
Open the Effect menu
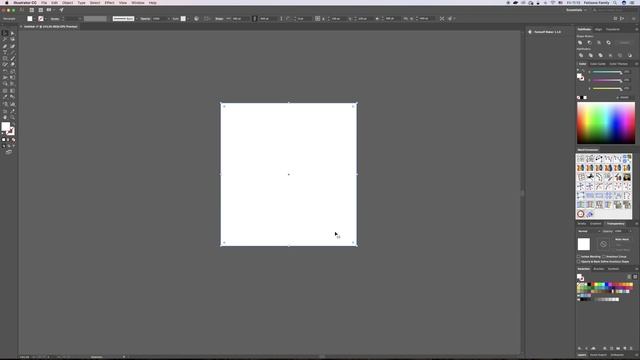click(109, 3)
